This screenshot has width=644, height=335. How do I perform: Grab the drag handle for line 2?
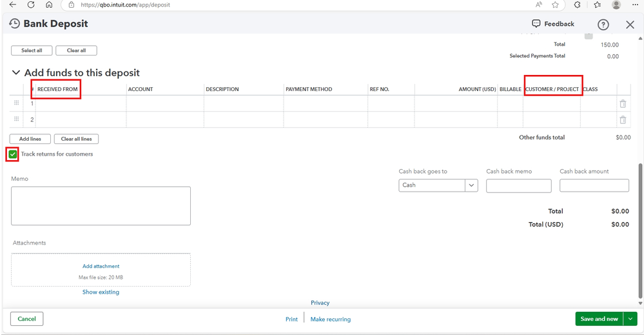(17, 119)
